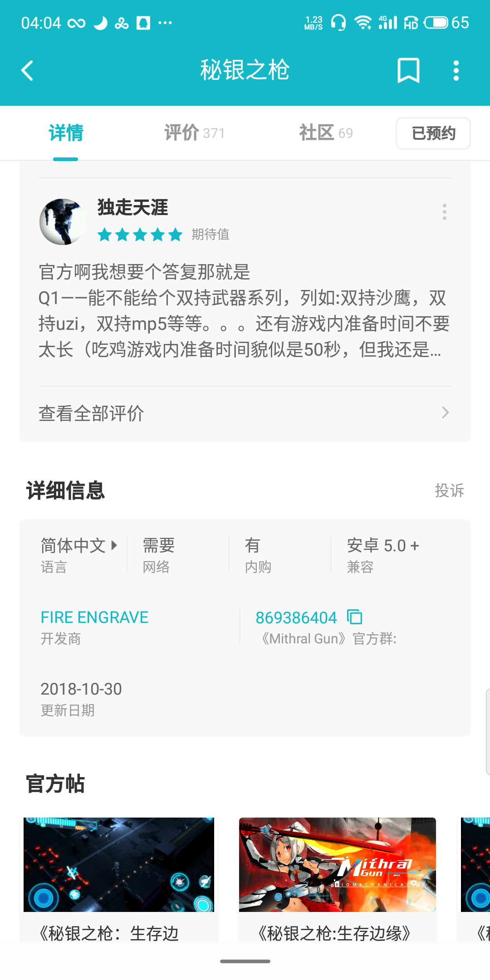Copy the official group number 869386404
This screenshot has width=490, height=980.
(354, 617)
